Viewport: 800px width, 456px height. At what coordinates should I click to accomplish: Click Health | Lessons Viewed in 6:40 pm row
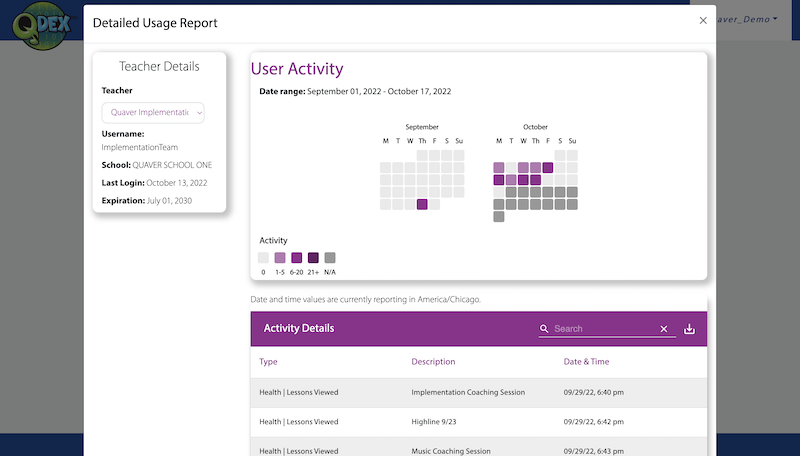[x=298, y=392]
